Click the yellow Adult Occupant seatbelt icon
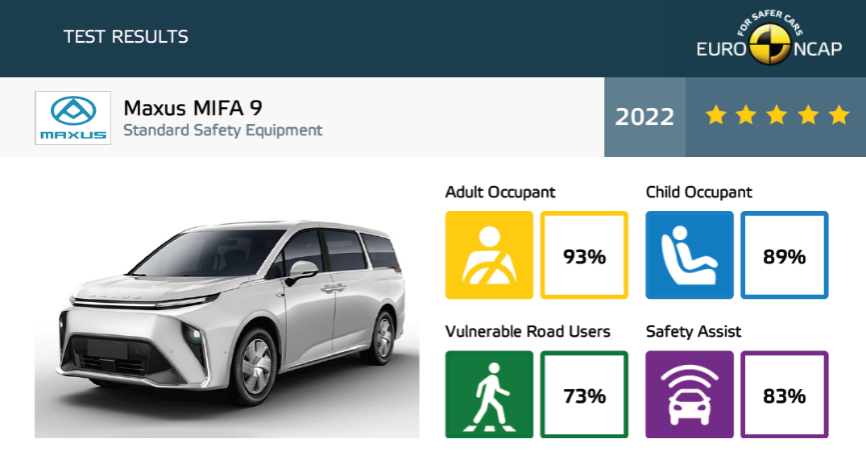The width and height of the screenshot is (866, 464). point(488,255)
